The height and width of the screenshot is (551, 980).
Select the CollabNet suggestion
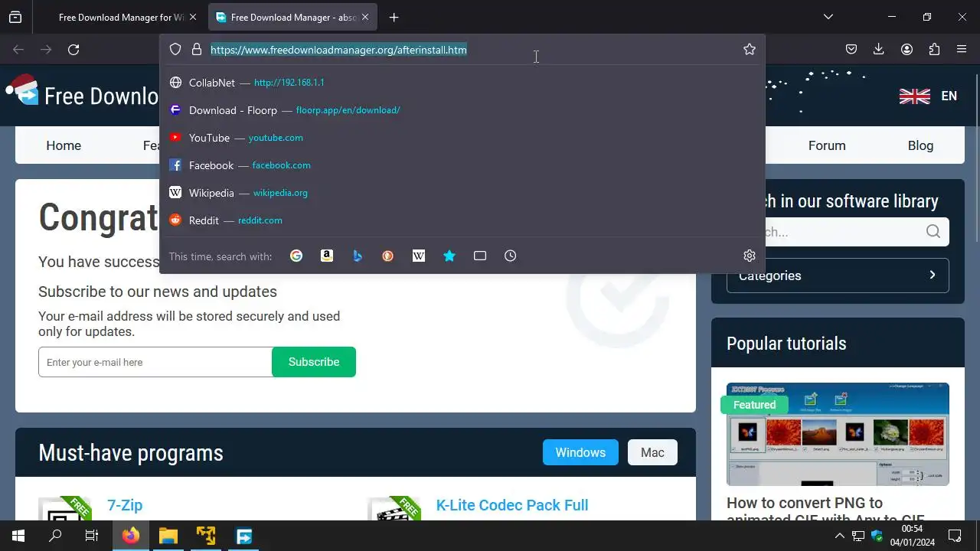coord(462,83)
